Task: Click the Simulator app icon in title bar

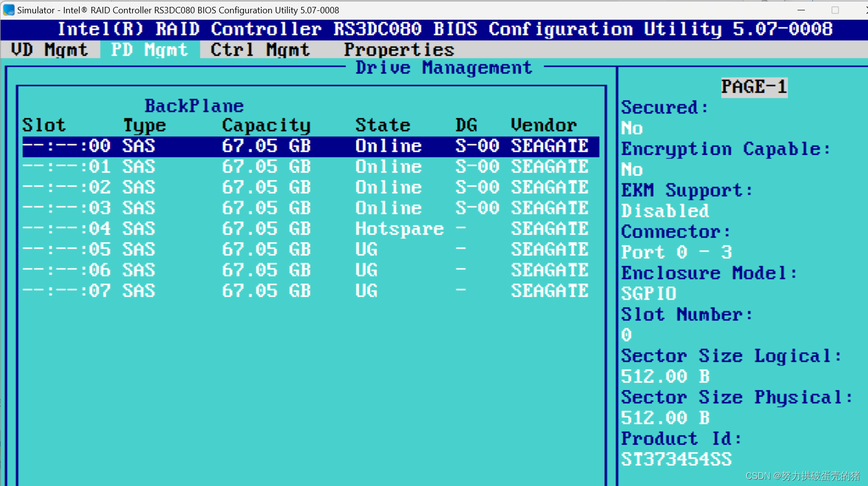Action: tap(8, 10)
